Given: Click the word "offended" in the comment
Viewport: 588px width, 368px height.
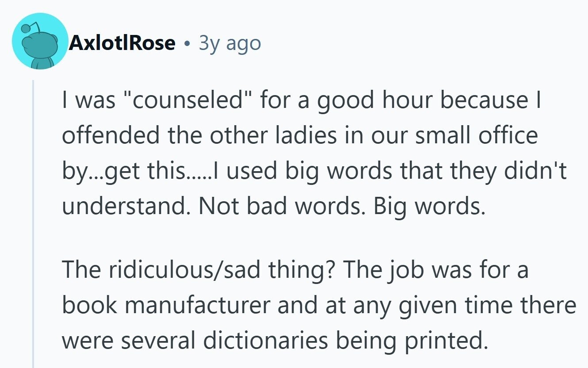Looking at the screenshot, I should coord(105,136).
